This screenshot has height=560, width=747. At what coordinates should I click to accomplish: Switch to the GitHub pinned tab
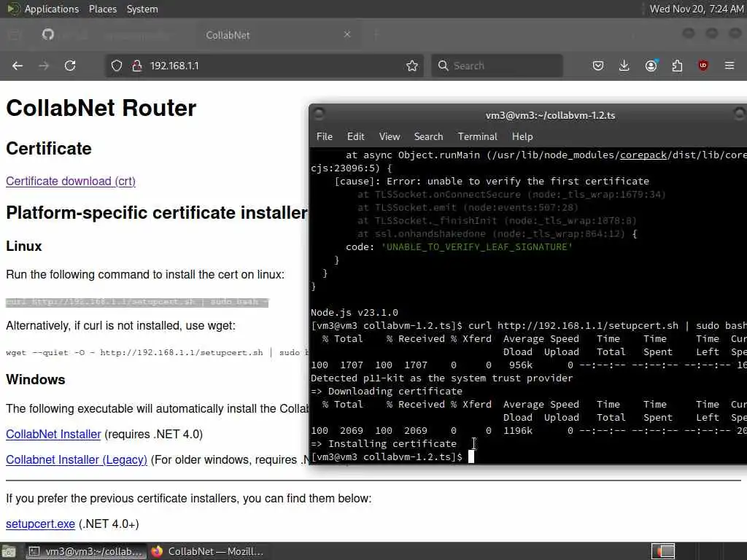pyautogui.click(x=47, y=35)
